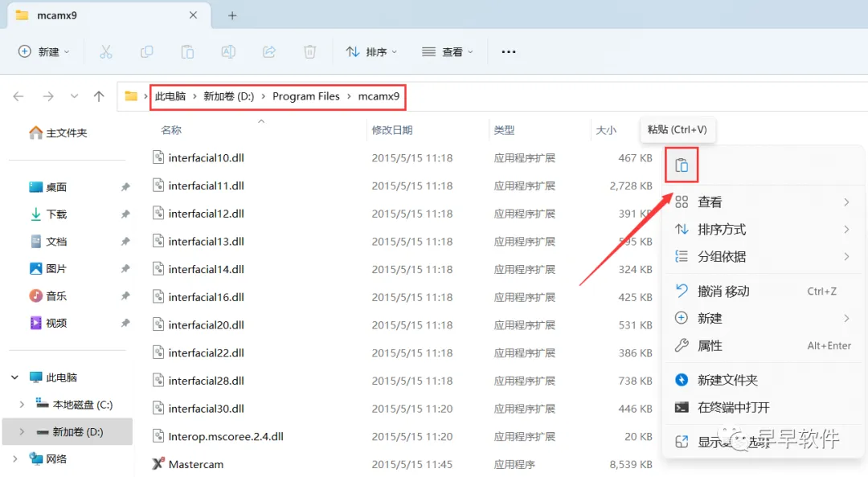Open the 新建 dropdown in toolbar
Screen dimensions: 868x477
click(43, 52)
